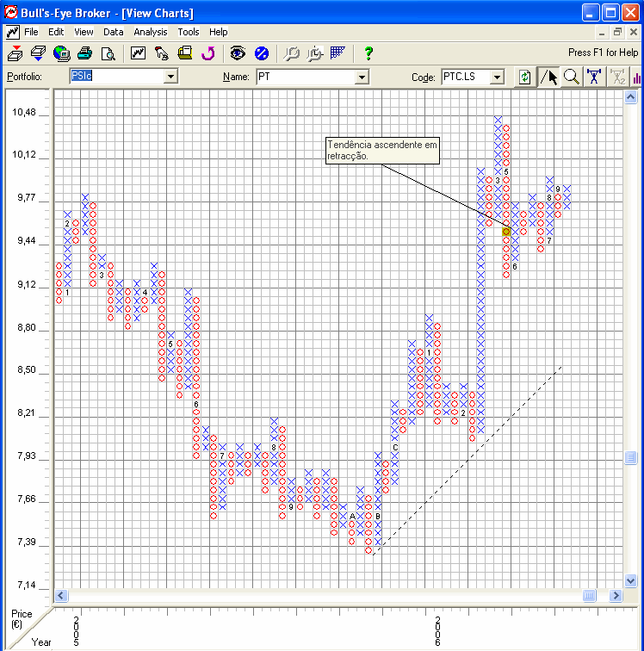Click the blue grid triangle icon
Image resolution: width=644 pixels, height=651 pixels.
click(x=337, y=53)
